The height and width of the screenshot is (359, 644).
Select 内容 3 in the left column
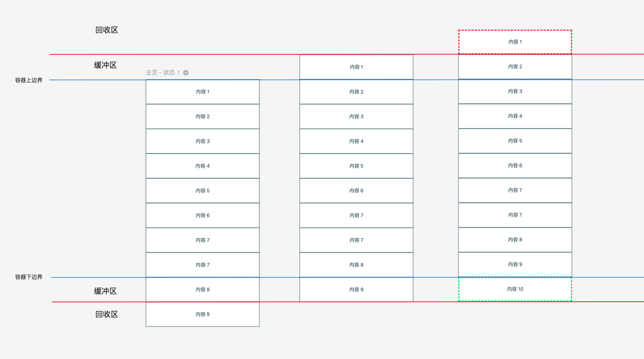pyautogui.click(x=203, y=141)
